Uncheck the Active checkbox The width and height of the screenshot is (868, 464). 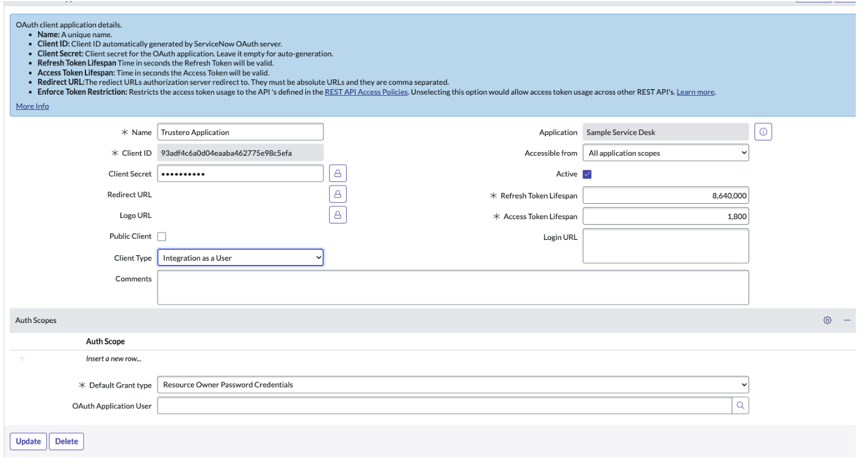(587, 174)
